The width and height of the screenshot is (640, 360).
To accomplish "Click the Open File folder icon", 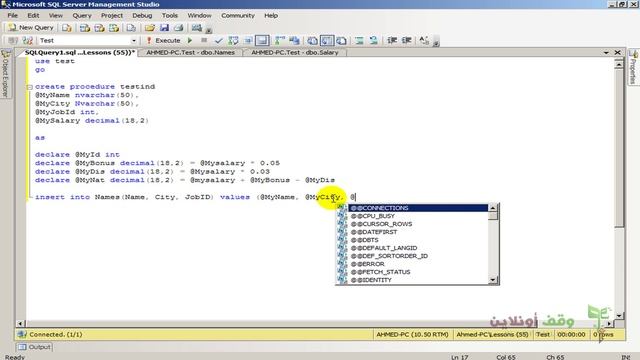I will pyautogui.click(x=150, y=28).
